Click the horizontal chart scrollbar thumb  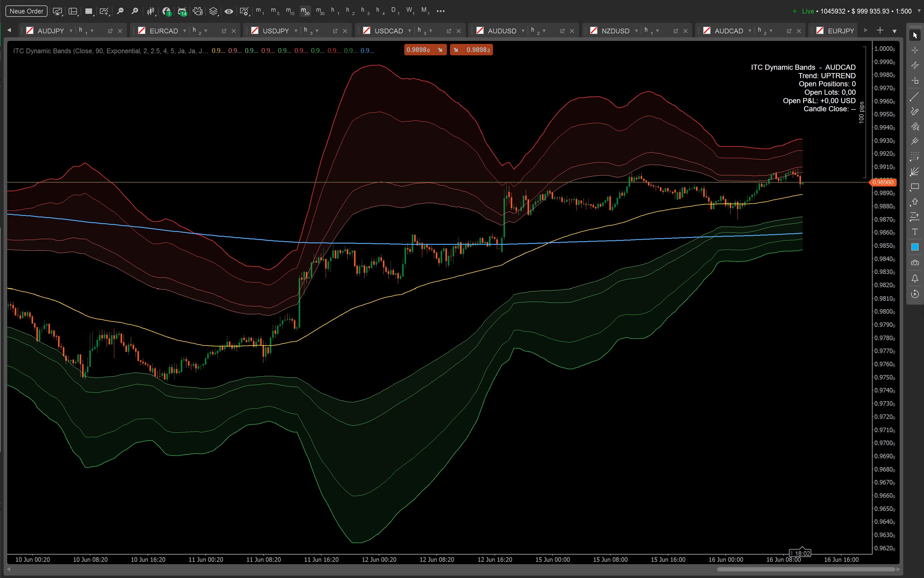[806, 569]
